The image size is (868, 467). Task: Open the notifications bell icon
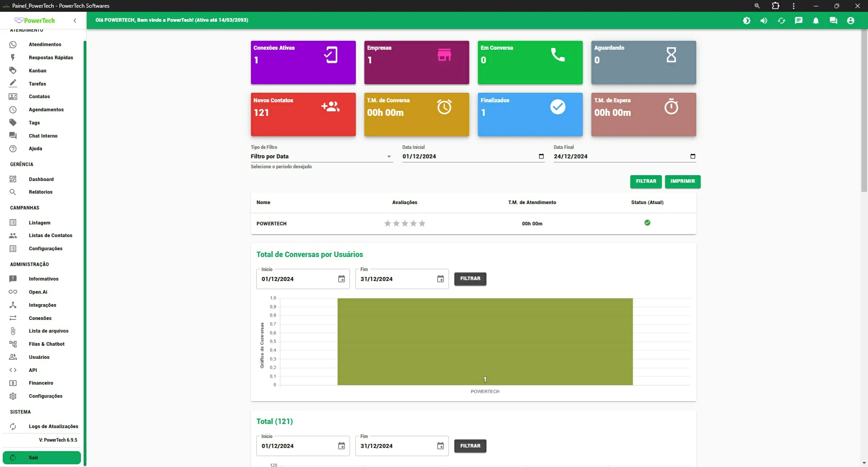point(816,21)
